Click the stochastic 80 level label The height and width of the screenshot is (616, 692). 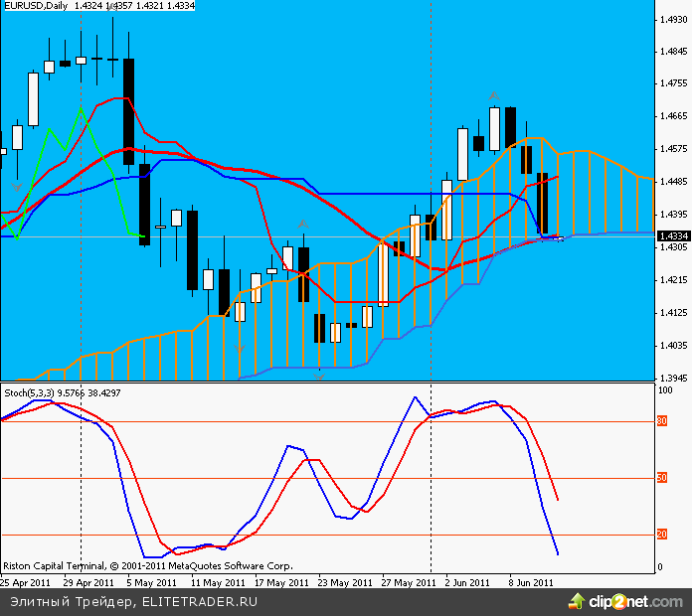tap(661, 421)
